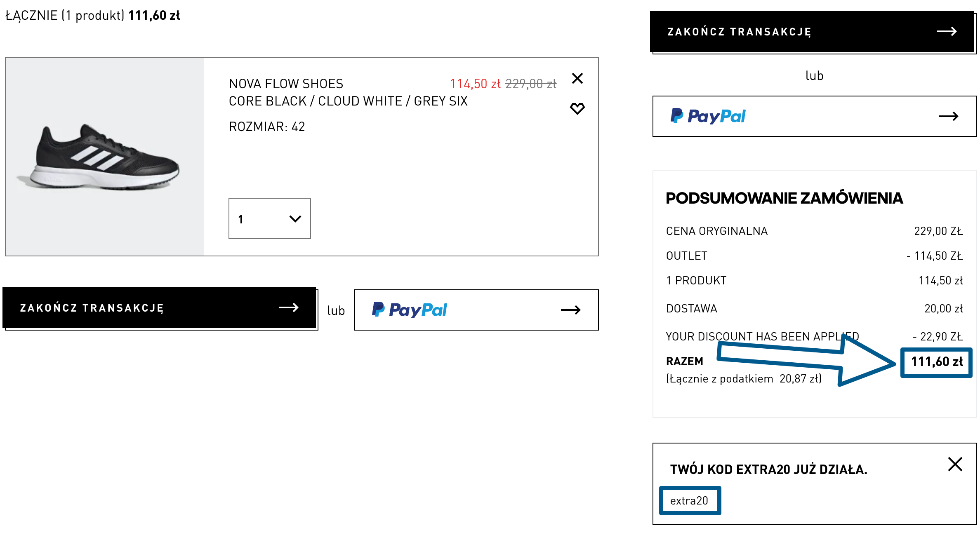Click arrow icon on bottom PayPal button

(571, 310)
